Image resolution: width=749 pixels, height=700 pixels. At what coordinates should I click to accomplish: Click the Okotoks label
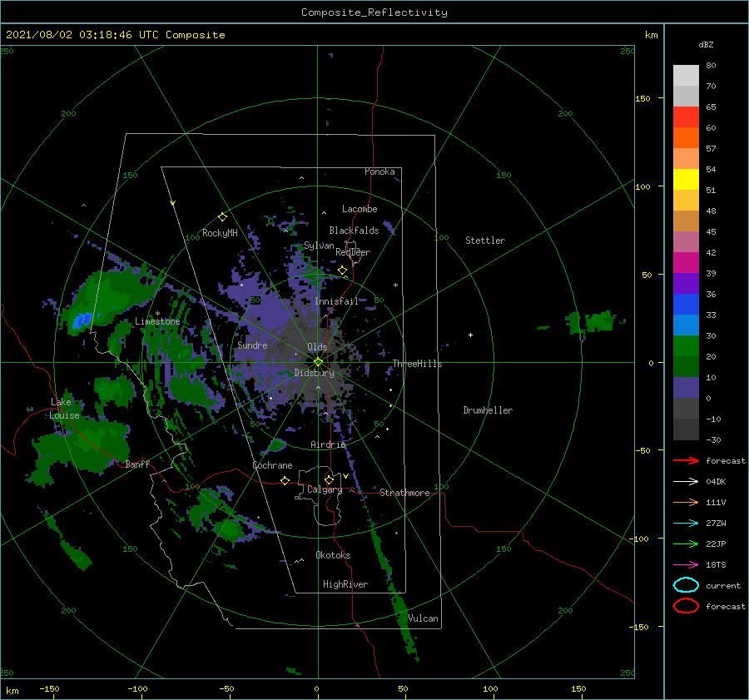[333, 555]
